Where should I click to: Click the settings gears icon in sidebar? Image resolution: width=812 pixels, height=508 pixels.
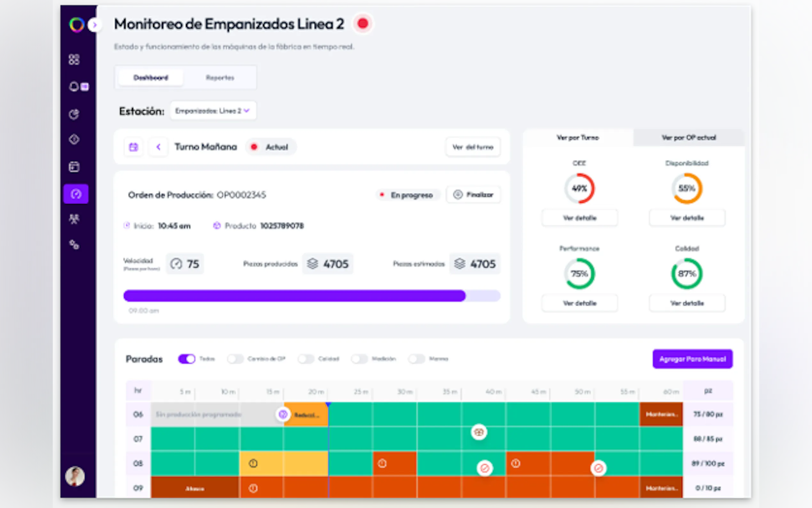tap(74, 245)
